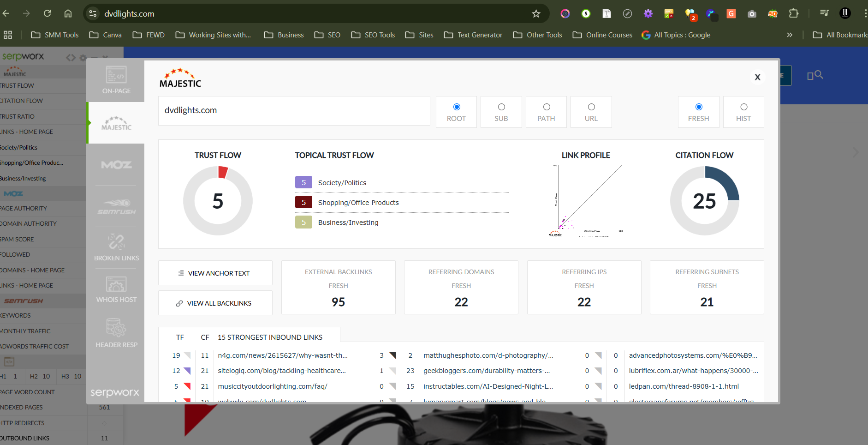Open the Whois Host tool tab
This screenshot has height=445, width=868.
(x=116, y=289)
